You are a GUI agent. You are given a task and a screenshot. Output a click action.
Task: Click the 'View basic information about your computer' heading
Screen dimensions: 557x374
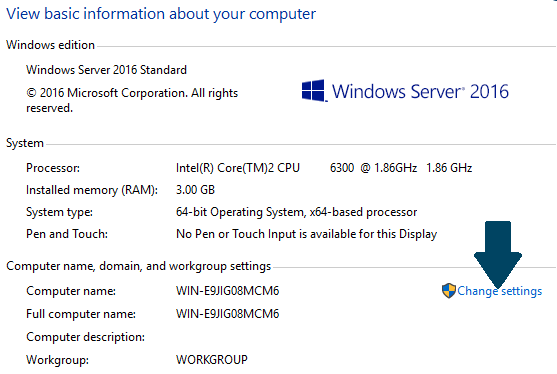click(161, 14)
